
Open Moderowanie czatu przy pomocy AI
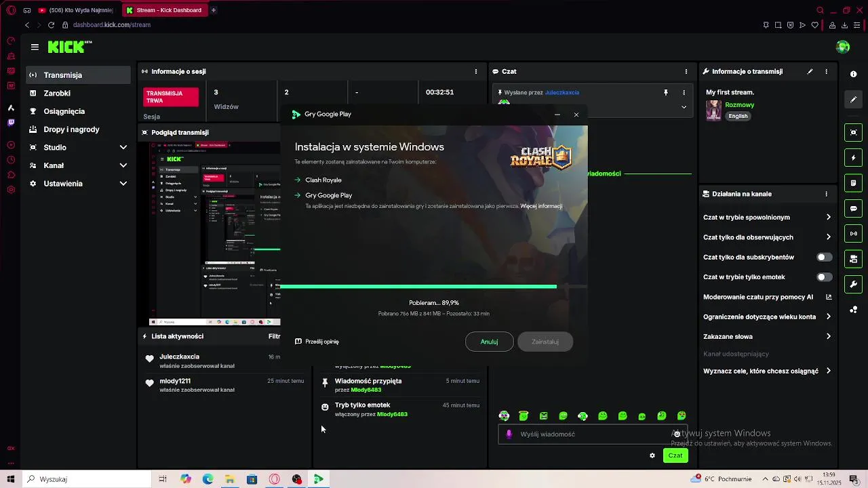[x=767, y=297]
